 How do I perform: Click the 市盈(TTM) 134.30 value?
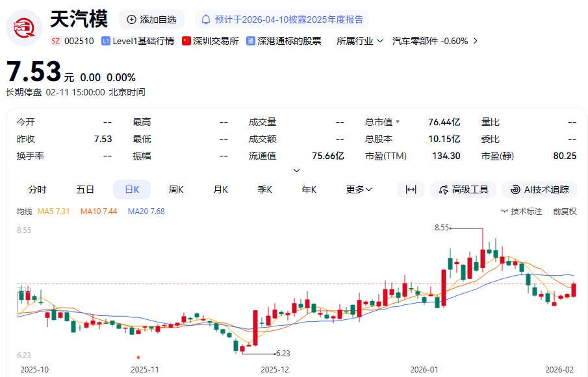tap(446, 156)
